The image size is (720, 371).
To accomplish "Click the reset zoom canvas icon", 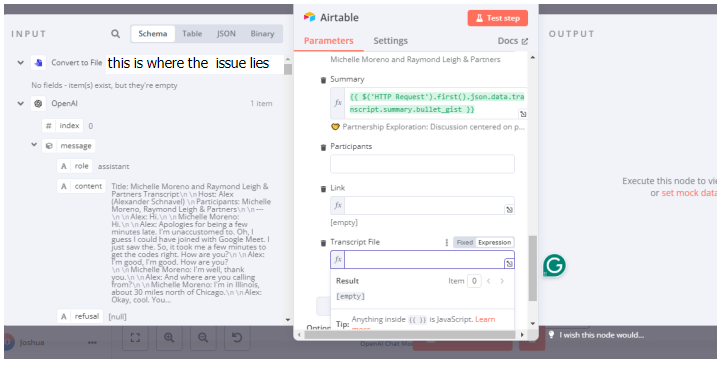I will point(237,338).
